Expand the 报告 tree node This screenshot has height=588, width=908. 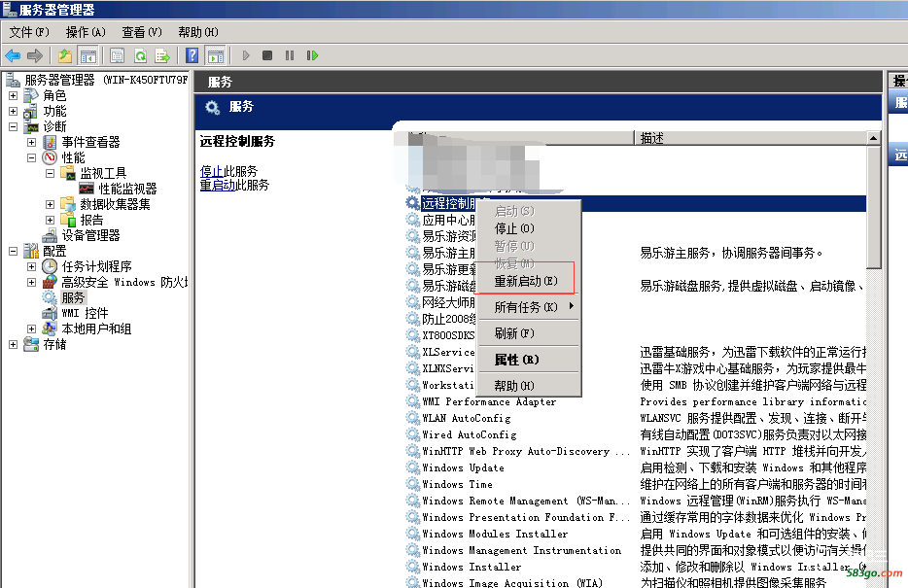pyautogui.click(x=51, y=220)
